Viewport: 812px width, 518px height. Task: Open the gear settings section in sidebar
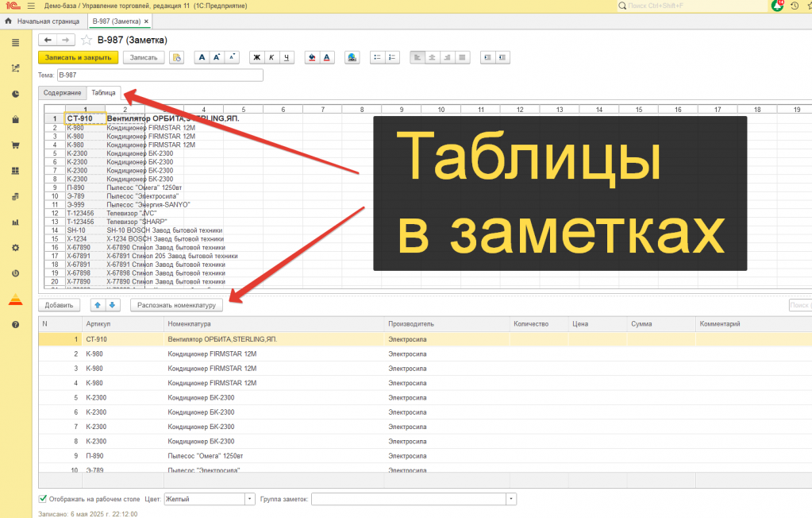(x=16, y=248)
